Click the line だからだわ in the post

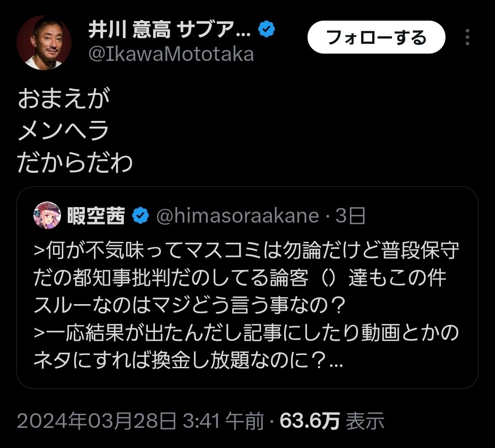(75, 163)
